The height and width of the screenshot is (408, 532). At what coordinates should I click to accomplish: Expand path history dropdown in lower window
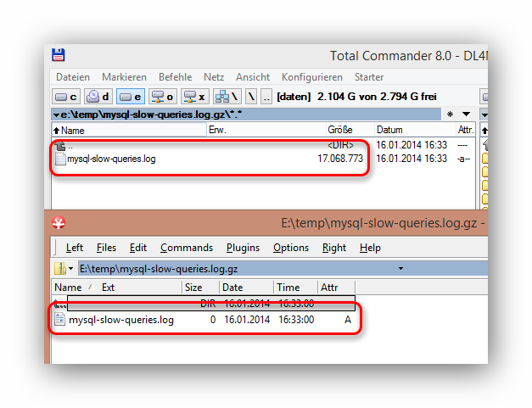400,269
